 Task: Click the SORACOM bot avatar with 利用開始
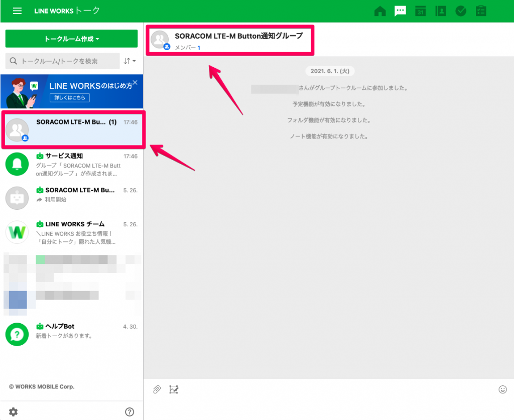(x=17, y=198)
